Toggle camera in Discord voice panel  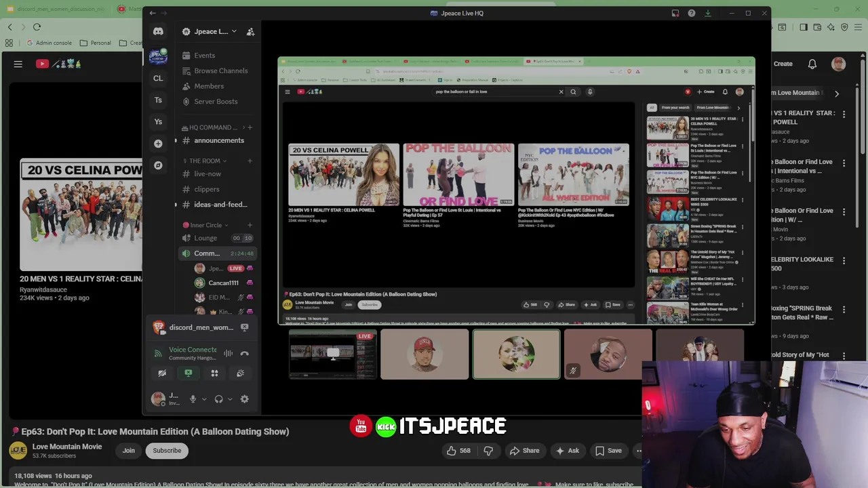162,373
